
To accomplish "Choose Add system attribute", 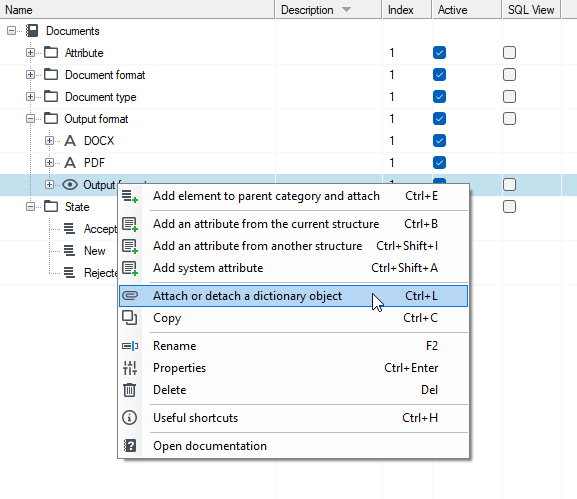I will (294, 268).
